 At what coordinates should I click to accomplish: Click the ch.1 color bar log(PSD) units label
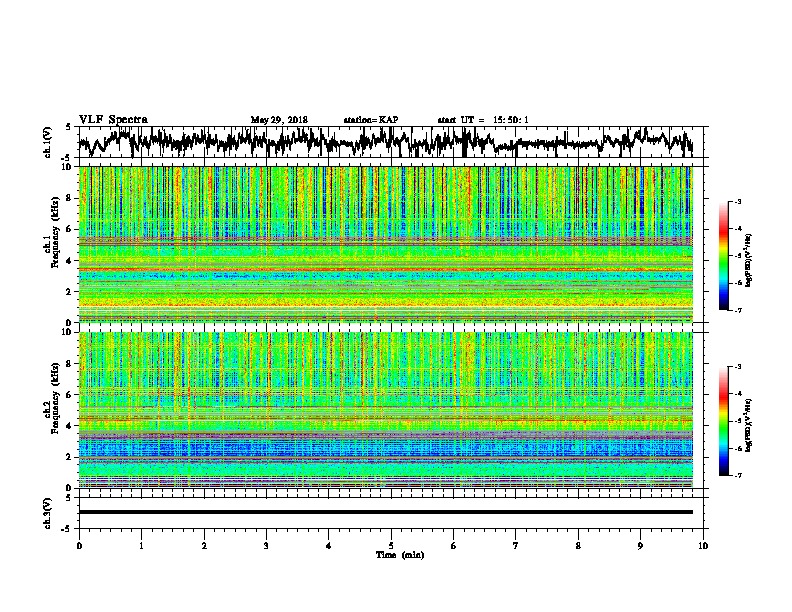(x=748, y=261)
